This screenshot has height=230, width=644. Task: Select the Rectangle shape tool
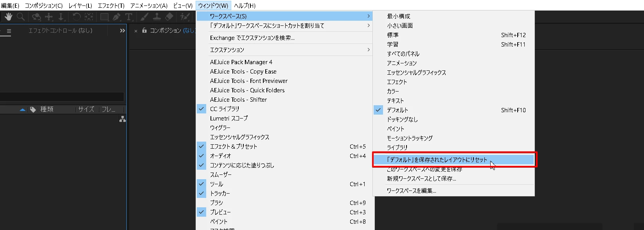coord(104,17)
